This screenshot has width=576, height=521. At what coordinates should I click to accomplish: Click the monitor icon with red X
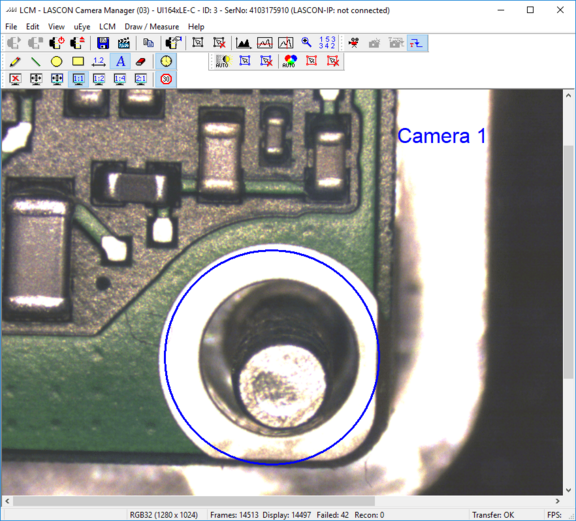pyautogui.click(x=15, y=79)
